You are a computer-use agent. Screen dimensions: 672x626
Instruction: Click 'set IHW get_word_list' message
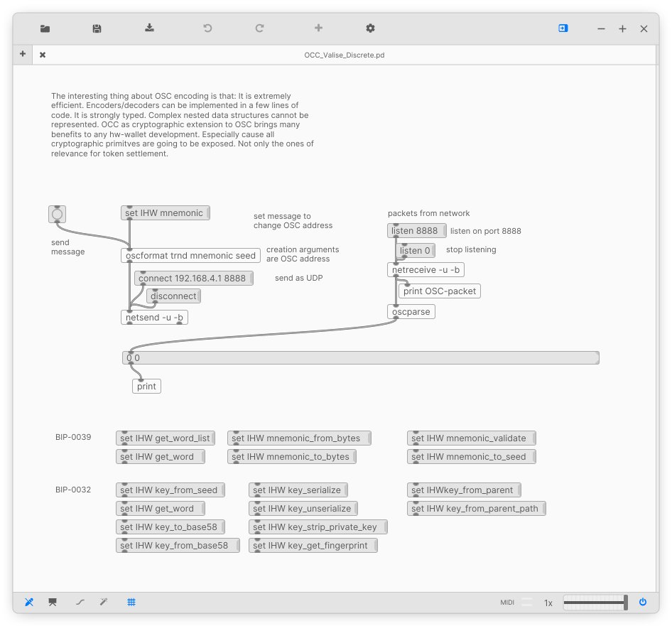coord(166,438)
